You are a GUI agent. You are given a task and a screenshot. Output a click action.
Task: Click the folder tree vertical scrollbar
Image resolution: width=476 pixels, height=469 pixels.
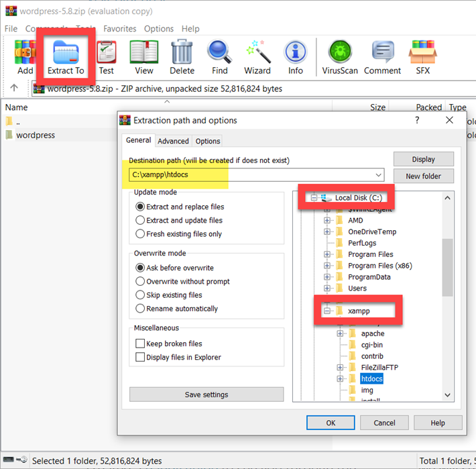(x=447, y=268)
